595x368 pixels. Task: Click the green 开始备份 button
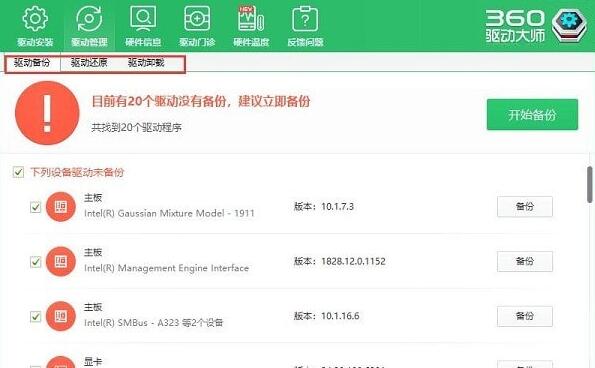[x=532, y=115]
